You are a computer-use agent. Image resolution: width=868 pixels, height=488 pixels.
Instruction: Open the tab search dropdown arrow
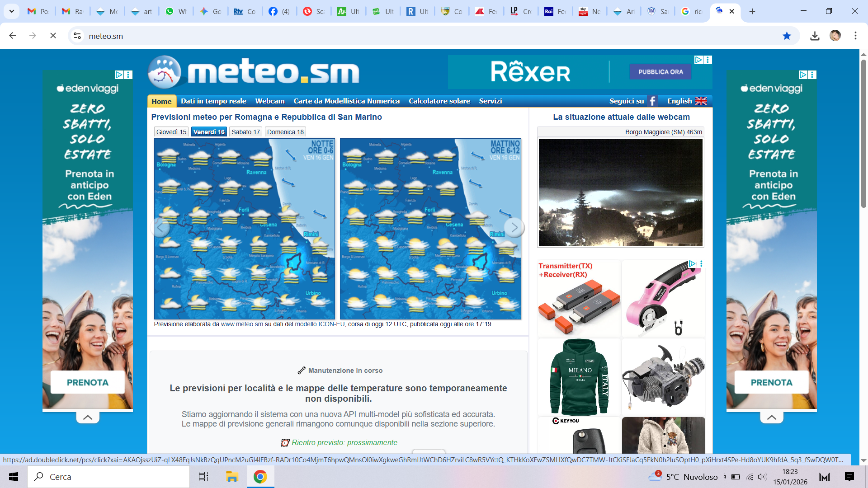(11, 11)
